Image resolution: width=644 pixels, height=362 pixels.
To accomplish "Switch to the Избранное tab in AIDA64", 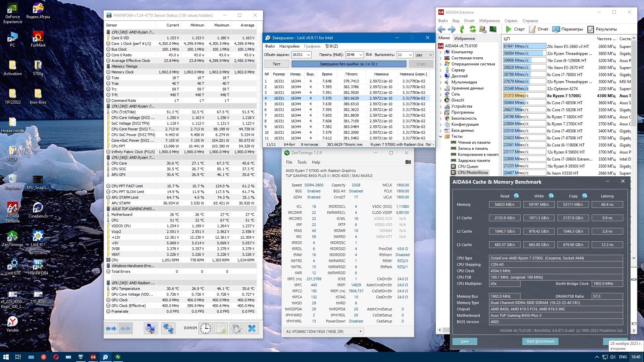I will [x=465, y=38].
